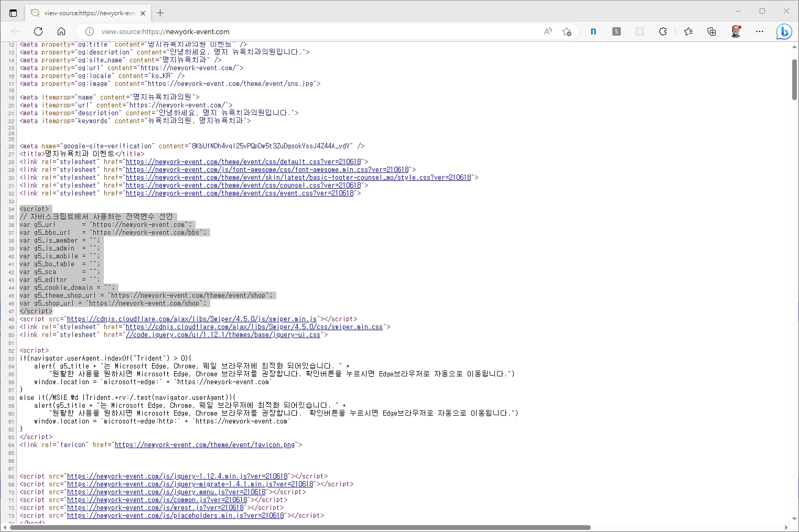Click the address bar URL field
Image resolution: width=799 pixels, height=532 pixels.
[315, 31]
